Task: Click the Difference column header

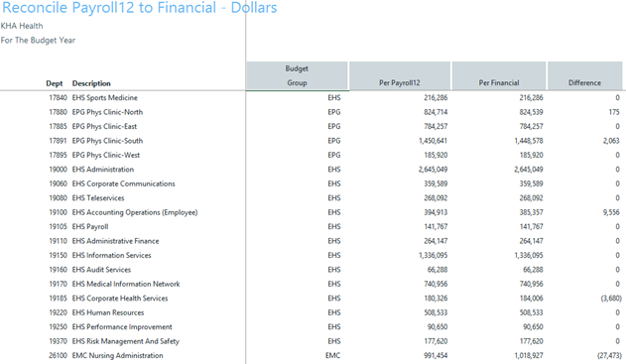Action: 584,75
